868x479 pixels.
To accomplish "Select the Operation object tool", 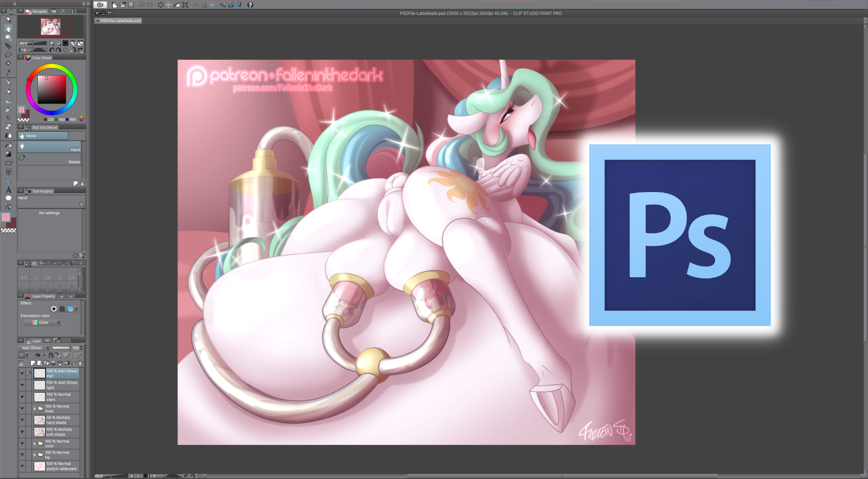I will click(x=8, y=37).
